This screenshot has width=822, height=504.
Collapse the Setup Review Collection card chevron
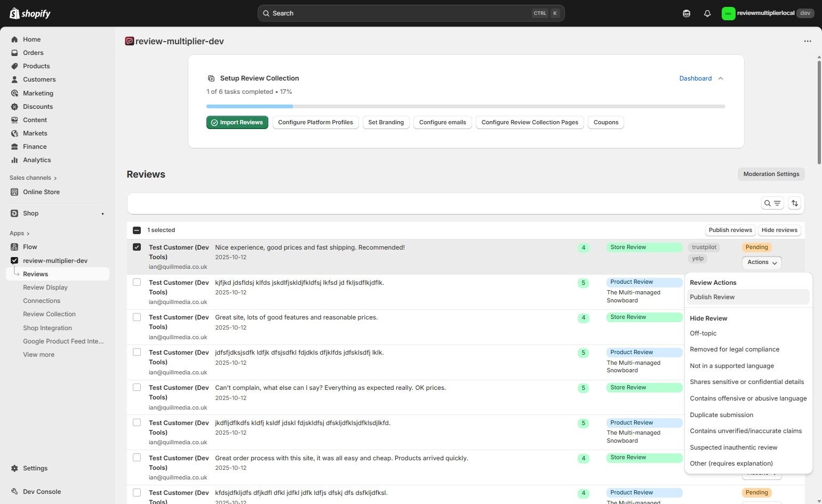pyautogui.click(x=721, y=78)
